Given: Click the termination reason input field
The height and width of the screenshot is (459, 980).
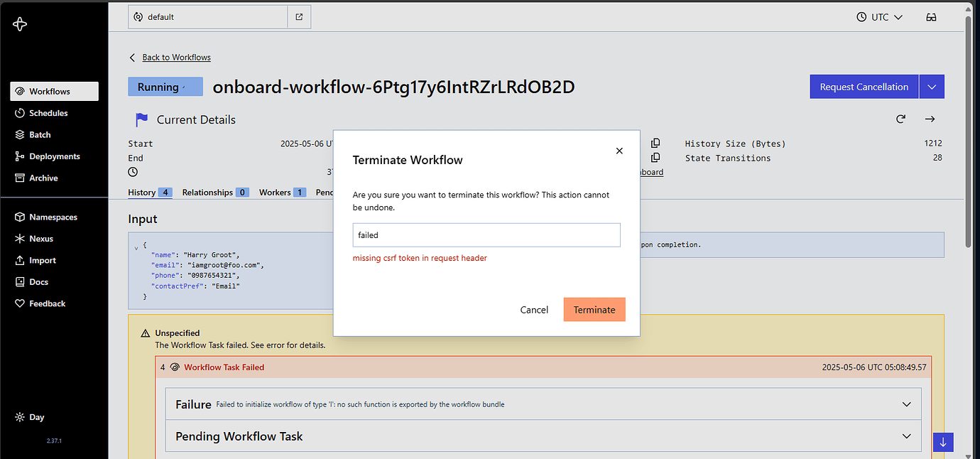Looking at the screenshot, I should (x=486, y=234).
